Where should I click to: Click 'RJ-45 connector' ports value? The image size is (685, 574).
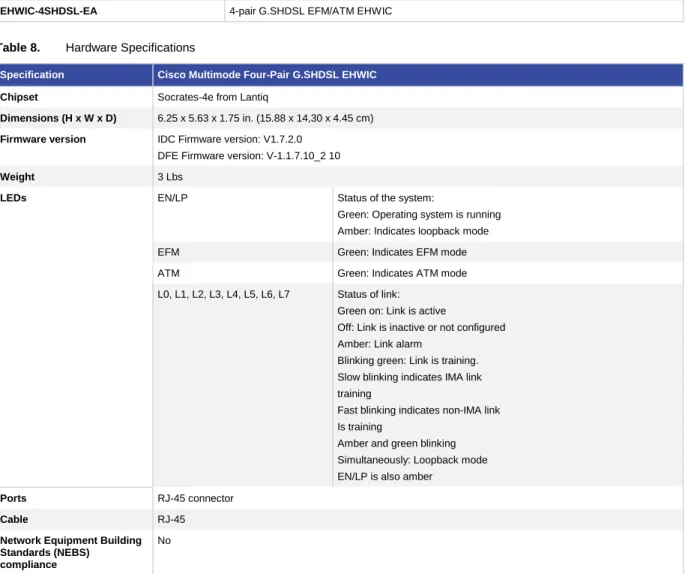click(x=195, y=498)
